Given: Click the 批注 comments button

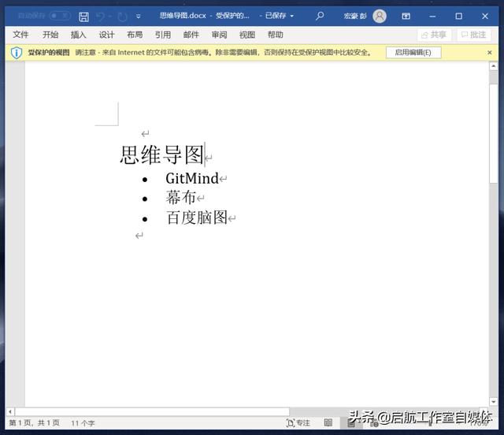Looking at the screenshot, I should 474,35.
